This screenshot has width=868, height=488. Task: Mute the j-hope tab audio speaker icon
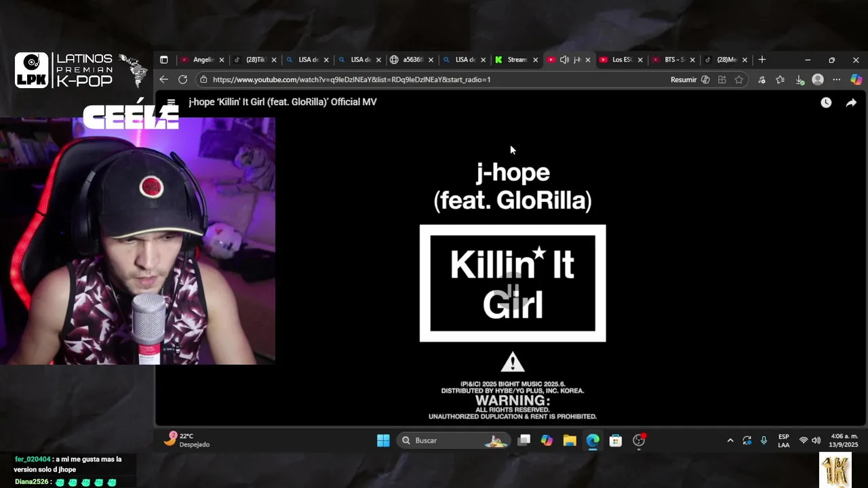pyautogui.click(x=564, y=60)
